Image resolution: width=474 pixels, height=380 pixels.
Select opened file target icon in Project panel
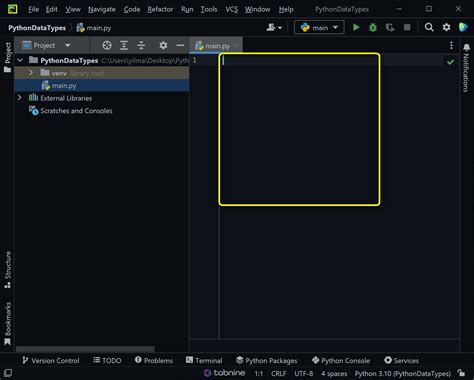[107, 45]
